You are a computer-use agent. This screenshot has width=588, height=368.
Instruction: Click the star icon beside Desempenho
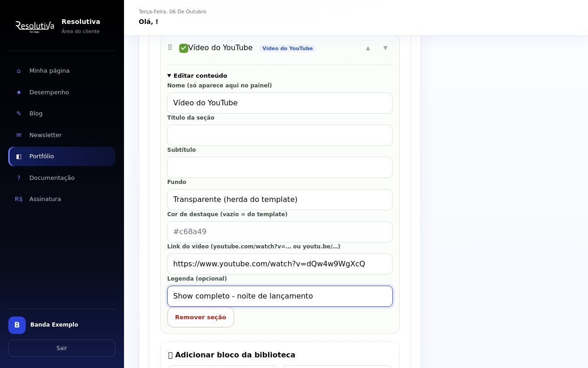pyautogui.click(x=19, y=92)
